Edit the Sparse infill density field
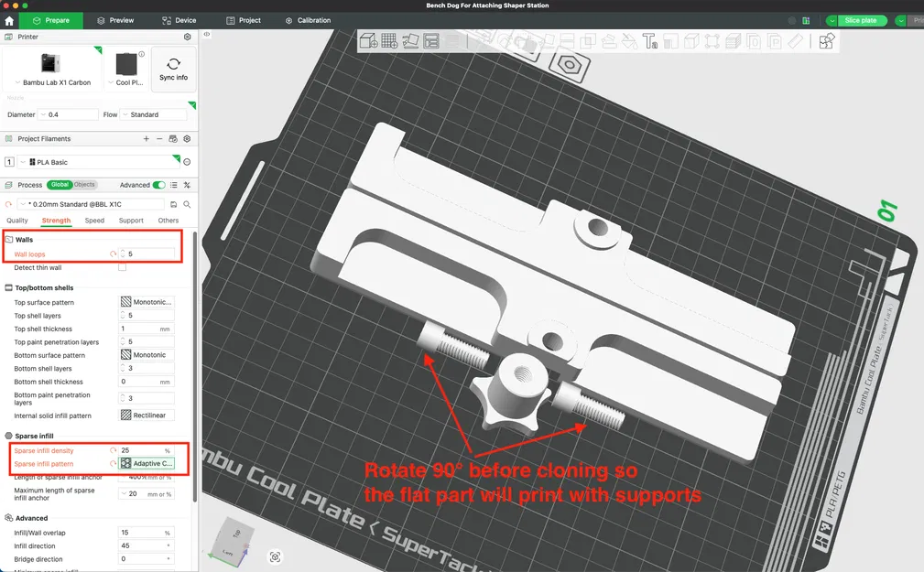This screenshot has width=924, height=572. pos(146,450)
